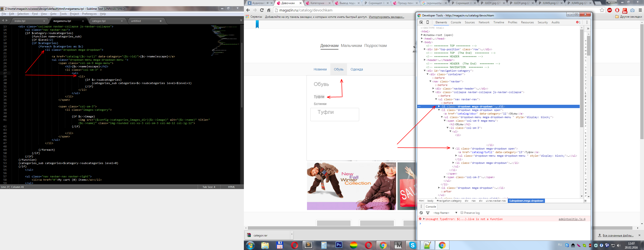The height and width of the screenshot is (250, 644).
Task: Click the console filter funnel icon
Action: (428, 213)
